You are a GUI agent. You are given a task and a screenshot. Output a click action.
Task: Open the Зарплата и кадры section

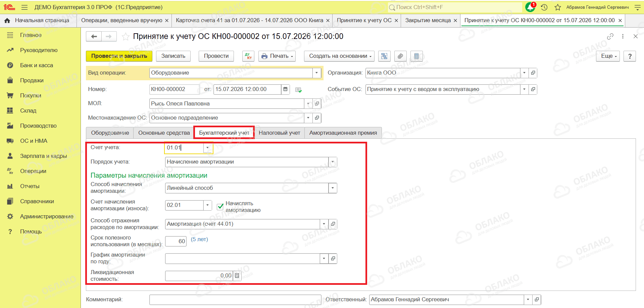pos(44,156)
